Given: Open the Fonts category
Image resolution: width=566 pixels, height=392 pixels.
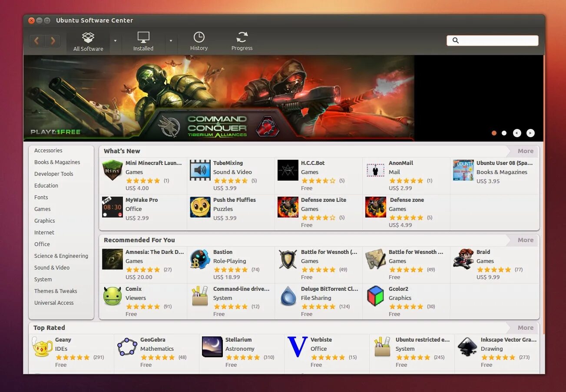Looking at the screenshot, I should pyautogui.click(x=41, y=198).
